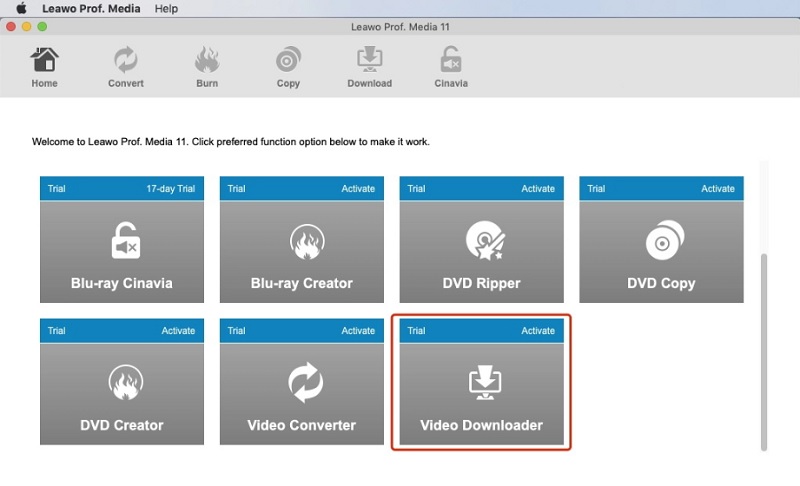Click the DVD Ripper disc icon
Viewport: 800px width, 486px height.
485,241
